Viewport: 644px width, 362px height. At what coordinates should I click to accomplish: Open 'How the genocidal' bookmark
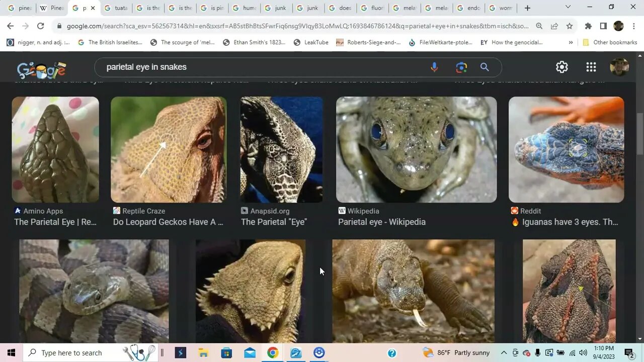pyautogui.click(x=511, y=42)
